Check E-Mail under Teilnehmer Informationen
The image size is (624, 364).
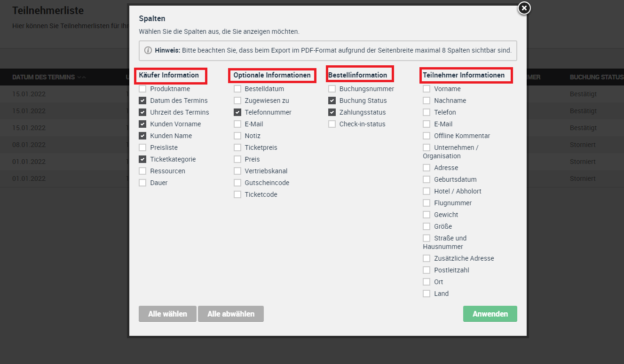click(427, 124)
